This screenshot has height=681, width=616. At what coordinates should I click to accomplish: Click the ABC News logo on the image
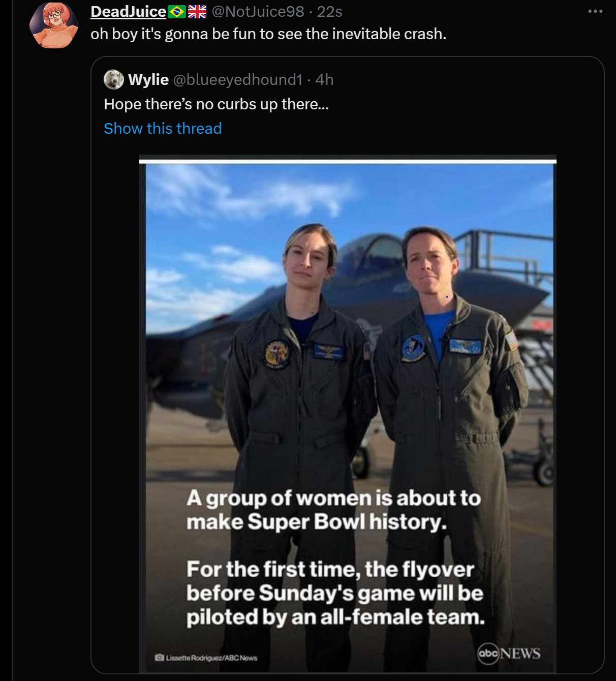[509, 653]
